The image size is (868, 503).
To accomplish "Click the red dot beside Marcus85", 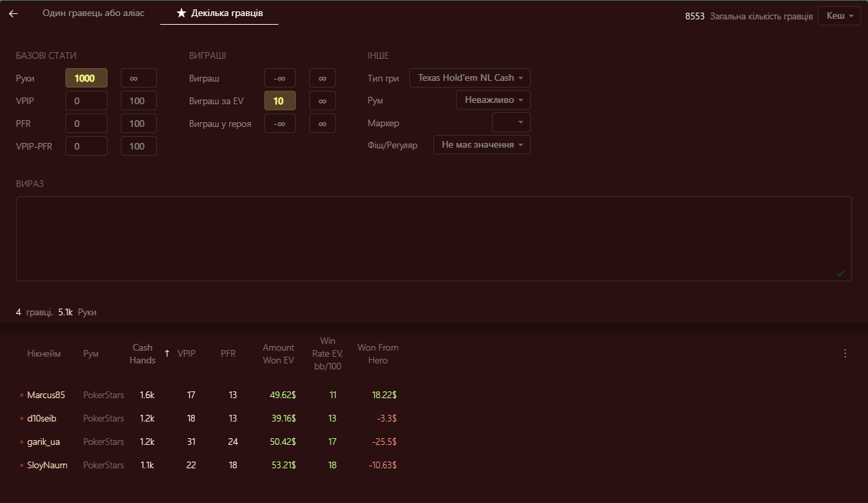I will pyautogui.click(x=21, y=395).
